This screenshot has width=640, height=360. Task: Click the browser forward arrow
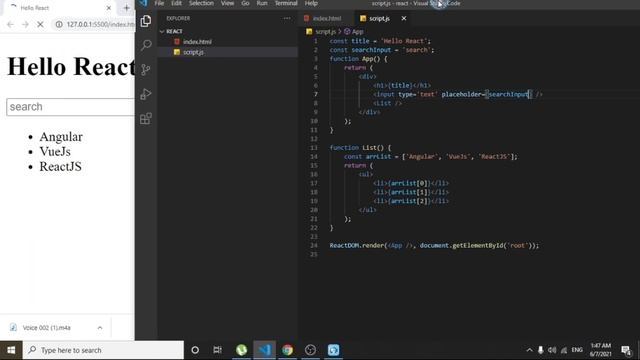(x=25, y=24)
